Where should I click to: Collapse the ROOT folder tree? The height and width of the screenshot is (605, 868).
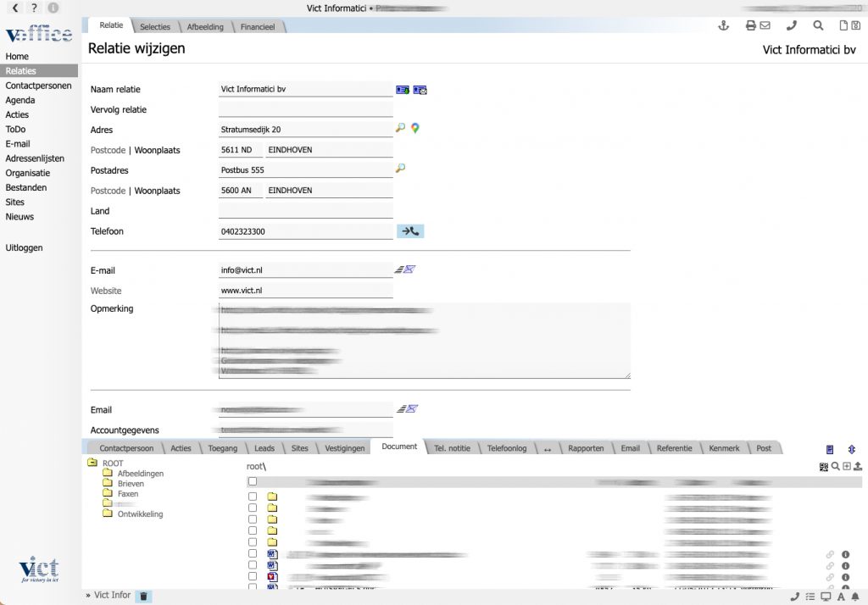[92, 463]
